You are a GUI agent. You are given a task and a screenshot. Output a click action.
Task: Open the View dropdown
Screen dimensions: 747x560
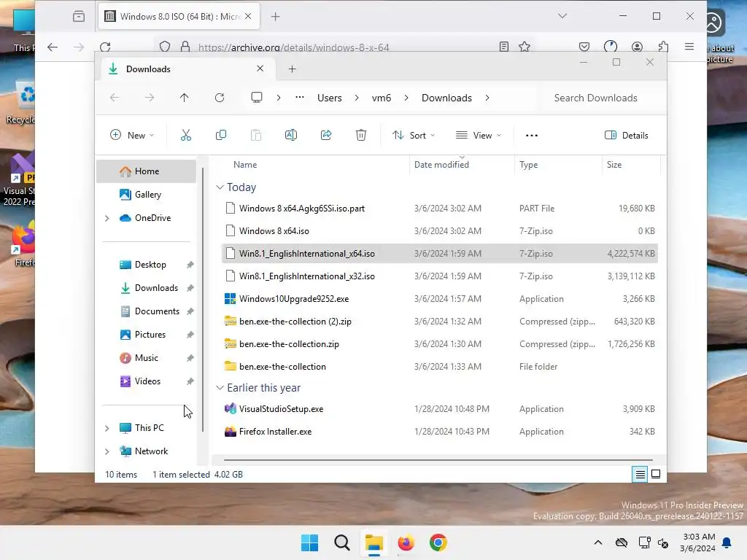(479, 135)
